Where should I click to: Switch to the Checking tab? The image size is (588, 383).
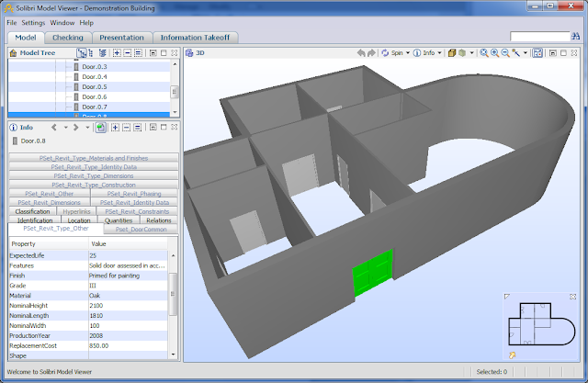coord(68,38)
